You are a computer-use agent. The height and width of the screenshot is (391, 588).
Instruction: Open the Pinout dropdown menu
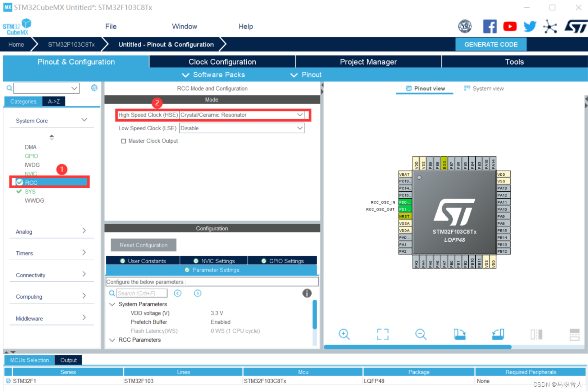[306, 75]
